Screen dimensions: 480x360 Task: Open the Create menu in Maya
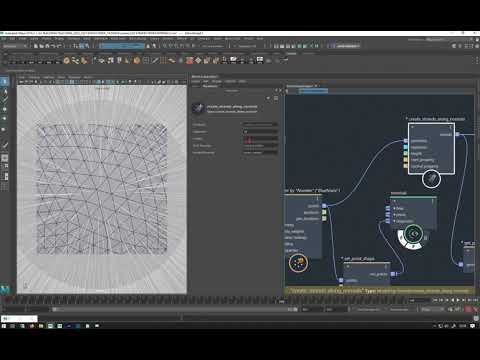point(22,39)
